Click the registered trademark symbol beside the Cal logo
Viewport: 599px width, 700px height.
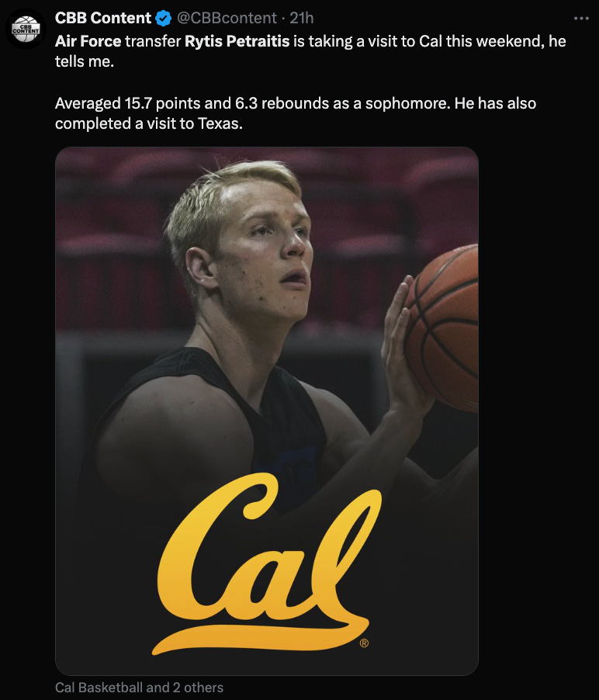click(x=364, y=643)
